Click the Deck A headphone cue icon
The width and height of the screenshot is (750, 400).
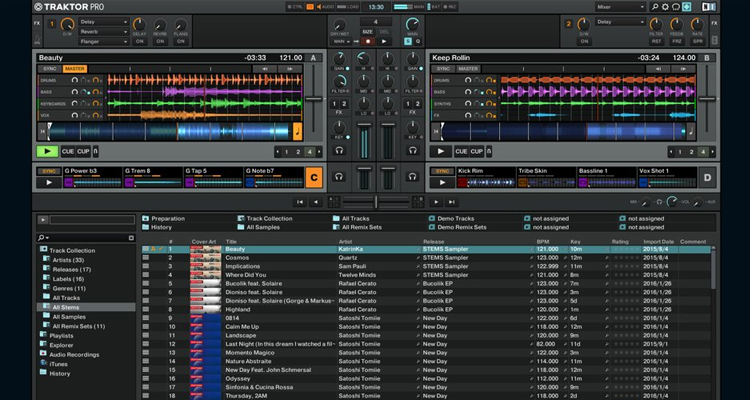(339, 150)
